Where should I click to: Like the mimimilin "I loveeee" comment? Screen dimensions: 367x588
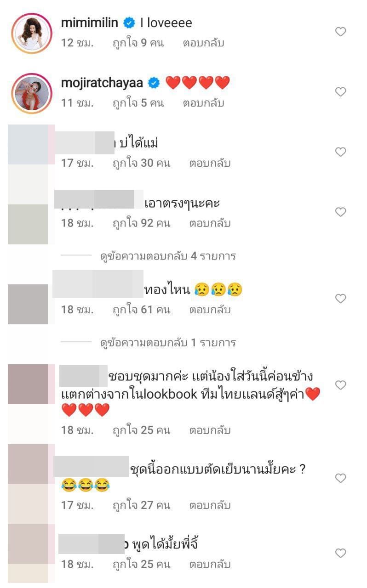pos(340,32)
